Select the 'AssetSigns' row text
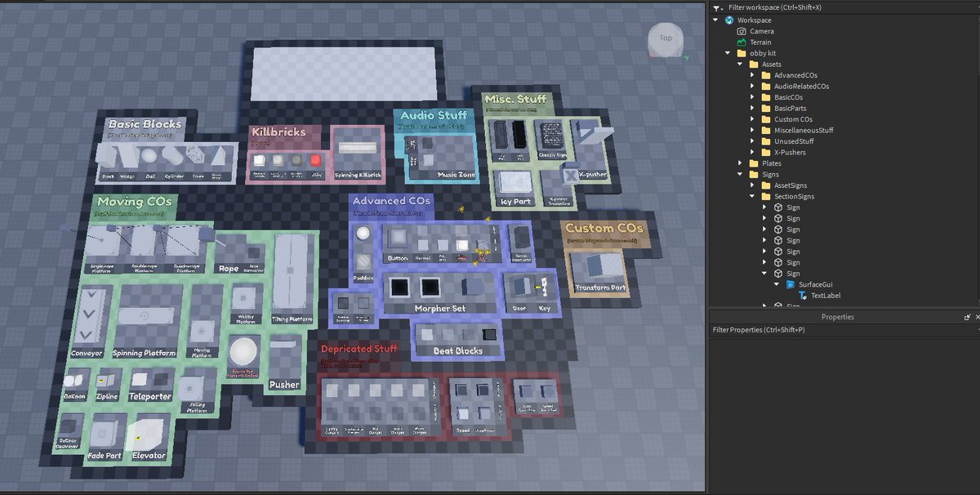Screen dimensions: 980x495 790,185
